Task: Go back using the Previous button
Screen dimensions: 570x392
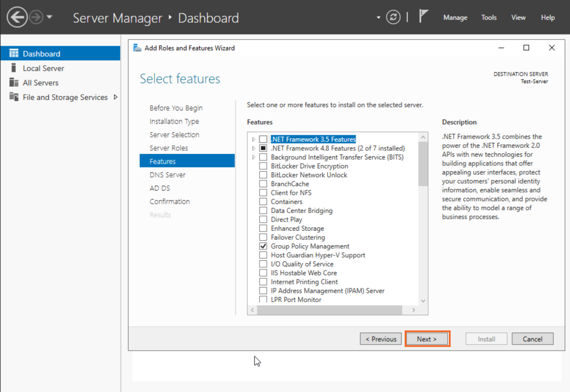Action: (x=380, y=339)
